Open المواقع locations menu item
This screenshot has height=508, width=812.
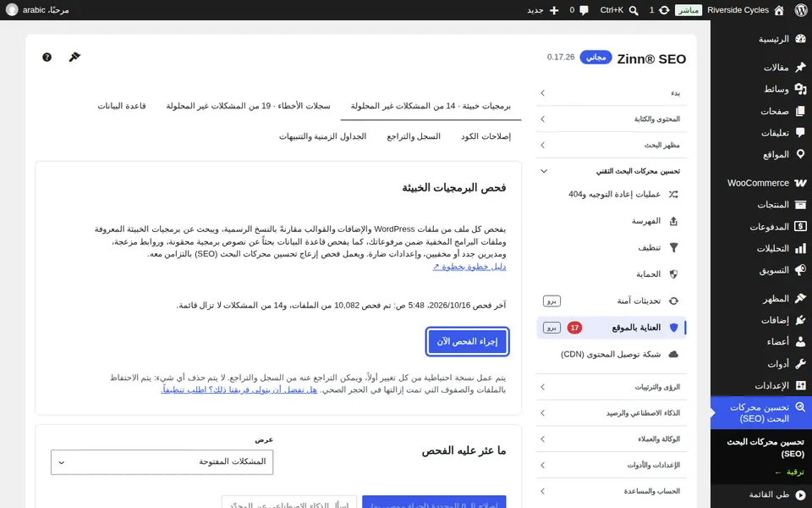coord(761,154)
